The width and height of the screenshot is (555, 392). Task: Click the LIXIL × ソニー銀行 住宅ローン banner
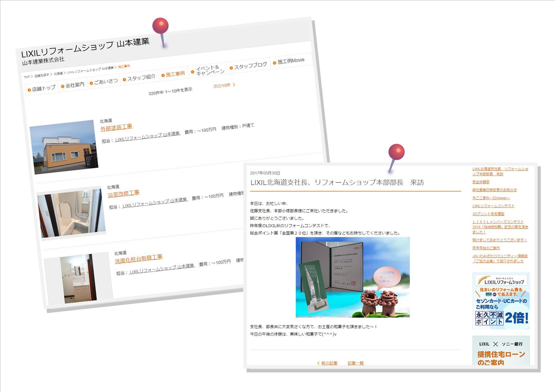tap(501, 352)
